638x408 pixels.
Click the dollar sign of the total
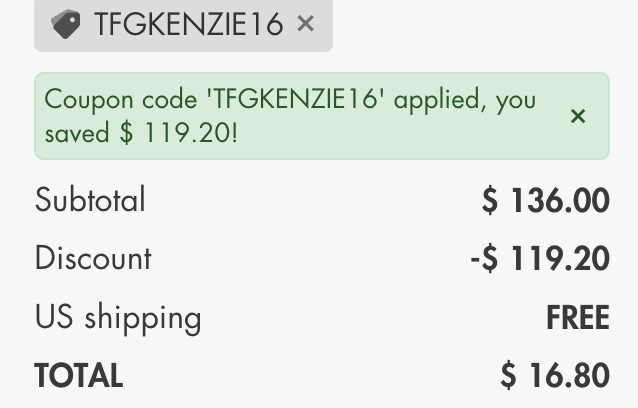(509, 376)
